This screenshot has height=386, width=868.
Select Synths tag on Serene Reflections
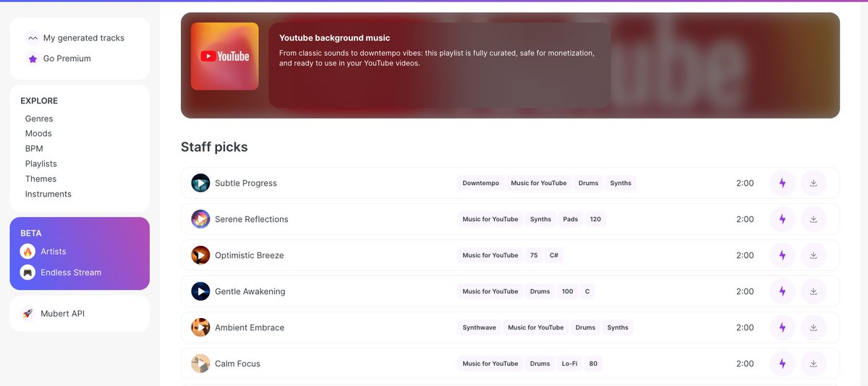coord(540,219)
